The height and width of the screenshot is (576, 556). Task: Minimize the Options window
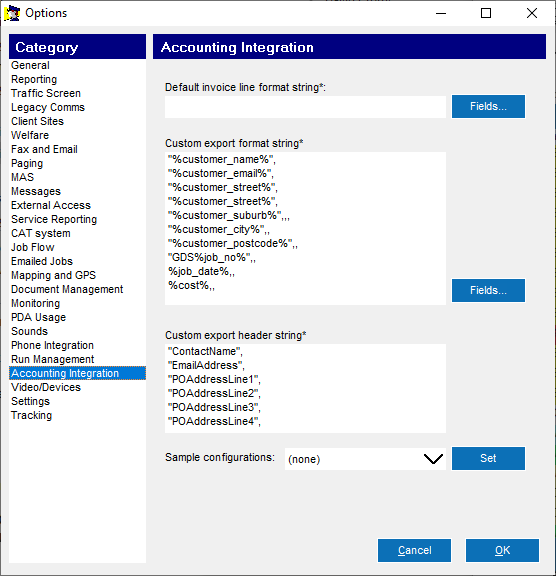tap(441, 13)
